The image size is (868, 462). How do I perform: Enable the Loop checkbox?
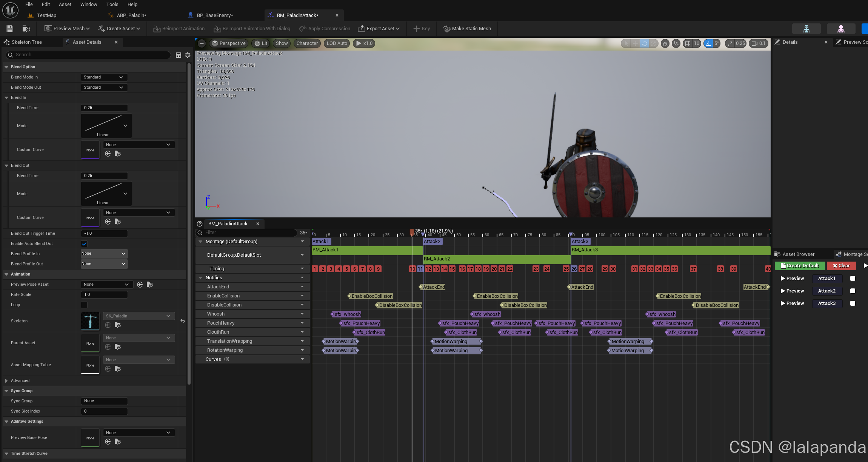(x=84, y=305)
